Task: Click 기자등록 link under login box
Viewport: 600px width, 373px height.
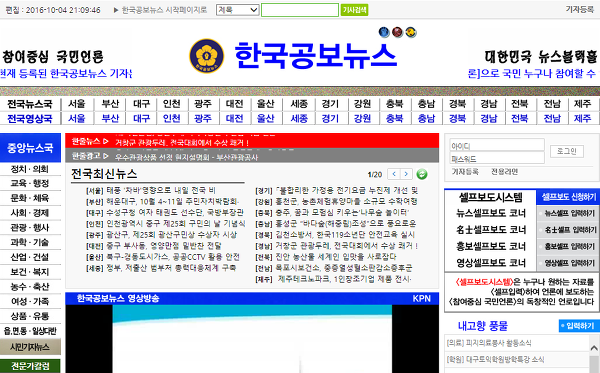Action: pyautogui.click(x=465, y=172)
